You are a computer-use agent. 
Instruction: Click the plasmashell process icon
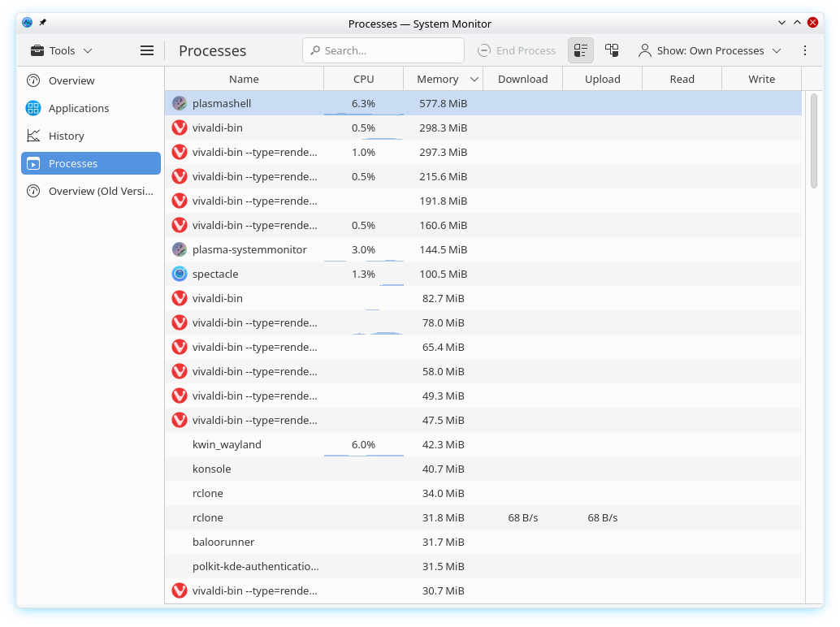(x=180, y=103)
